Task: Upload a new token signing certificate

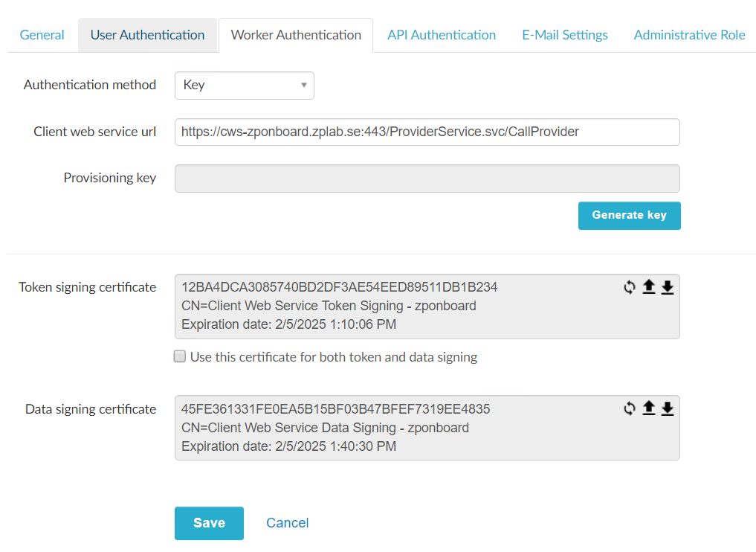Action: point(649,287)
